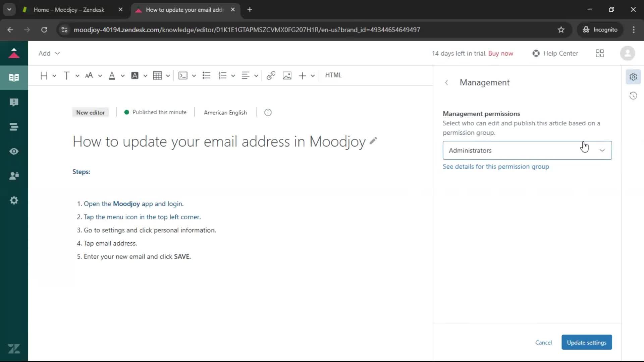Image resolution: width=644 pixels, height=362 pixels.
Task: Expand the Heading dropdown arrow
Action: 54,76
